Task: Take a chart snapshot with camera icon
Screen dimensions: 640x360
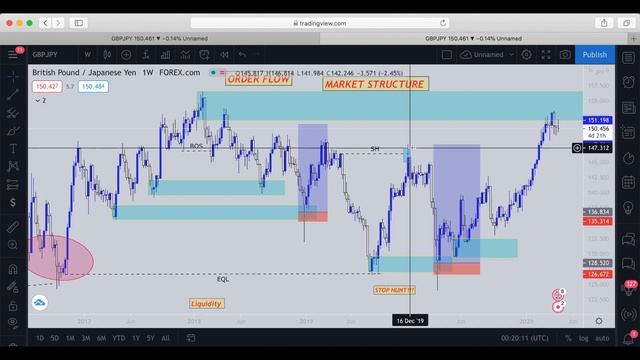Action: pyautogui.click(x=565, y=54)
